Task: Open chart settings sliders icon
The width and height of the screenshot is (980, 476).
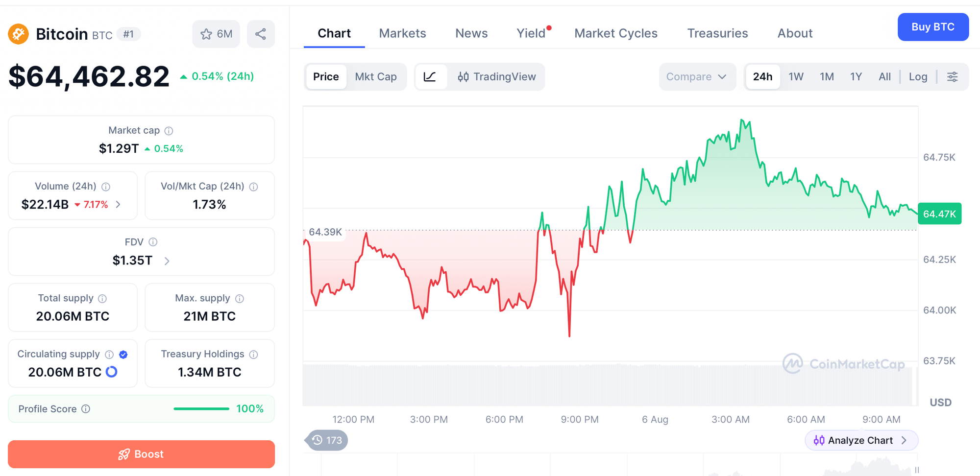Action: pyautogui.click(x=952, y=77)
